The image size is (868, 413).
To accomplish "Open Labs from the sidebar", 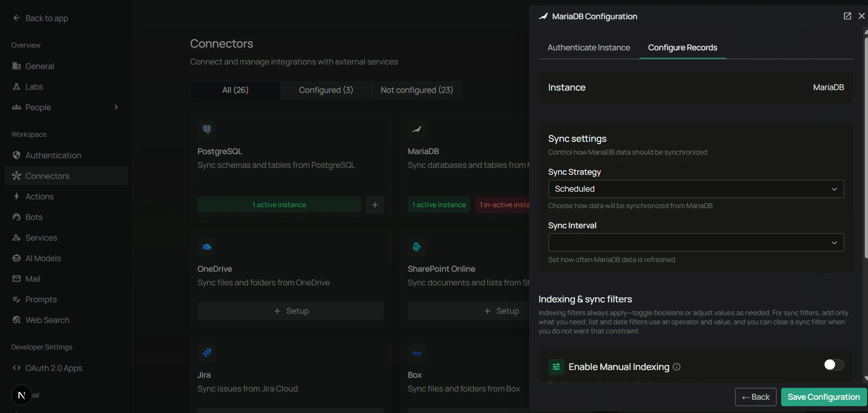I will (34, 87).
